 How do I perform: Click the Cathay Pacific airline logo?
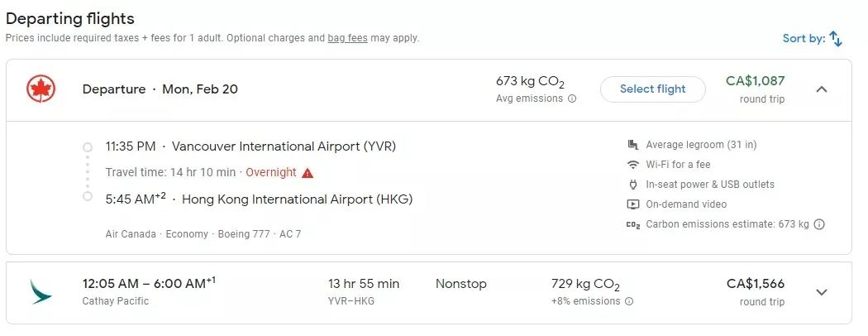click(x=41, y=291)
